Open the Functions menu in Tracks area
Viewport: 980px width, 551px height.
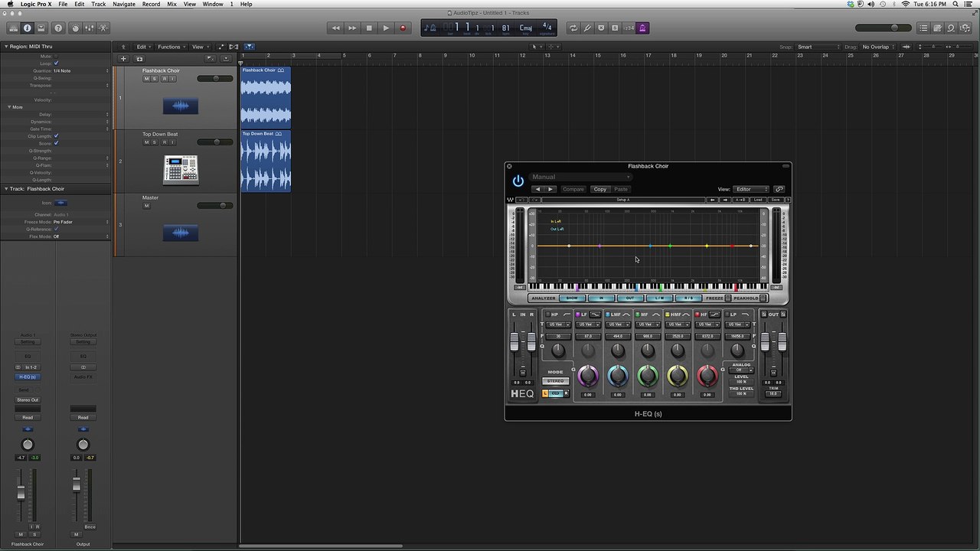[x=171, y=47]
